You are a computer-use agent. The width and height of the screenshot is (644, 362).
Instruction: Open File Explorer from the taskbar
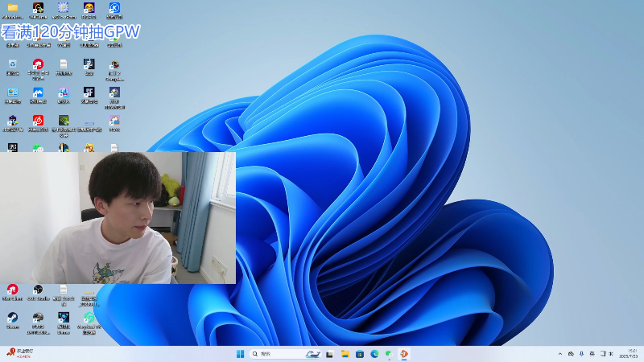(x=345, y=354)
